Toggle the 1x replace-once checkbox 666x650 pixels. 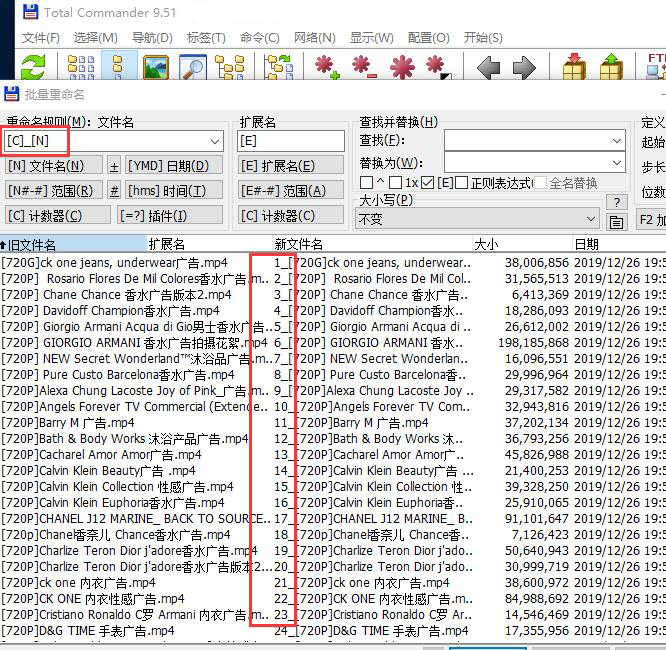click(395, 183)
